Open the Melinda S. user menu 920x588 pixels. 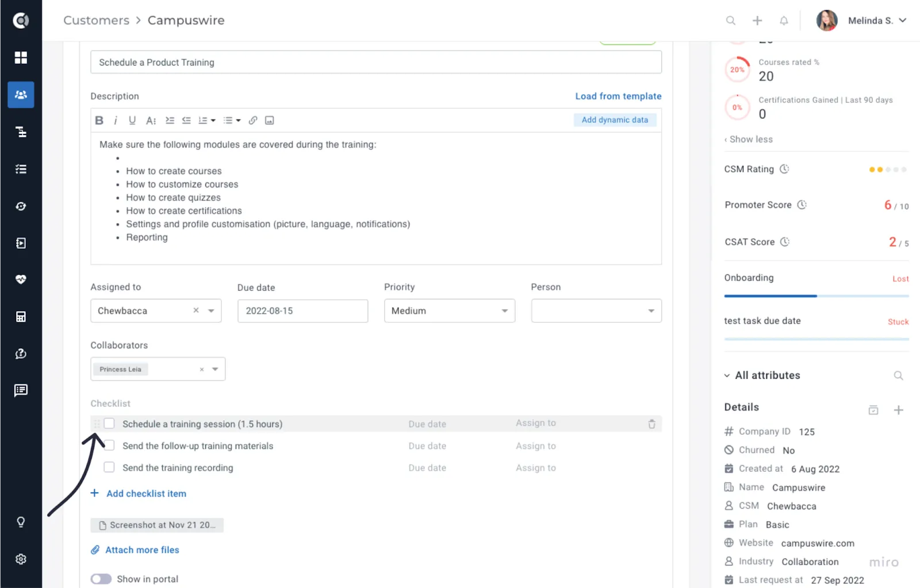[x=861, y=21]
